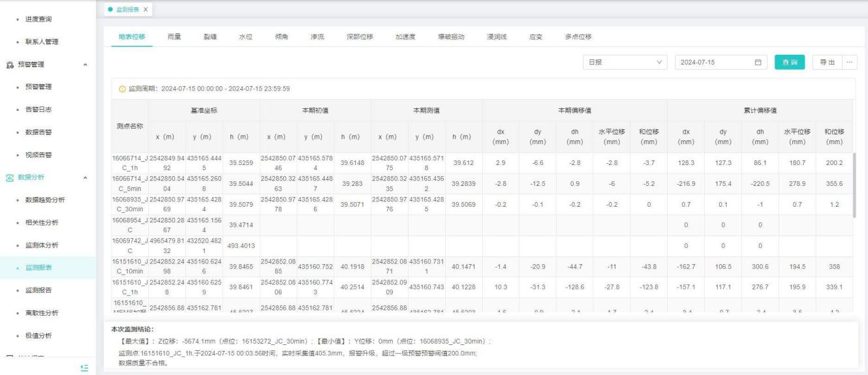Collapse the 预警管理 menu group chevron

pyautogui.click(x=85, y=65)
